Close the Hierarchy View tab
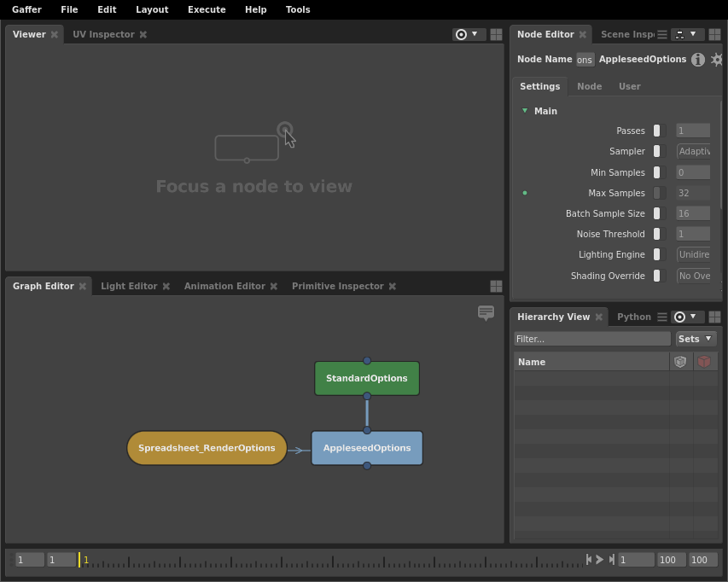This screenshot has width=728, height=582. [x=599, y=317]
